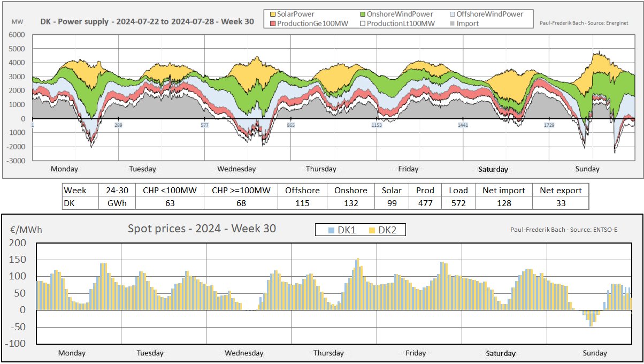
Task: Select the 289 marker on the power supply axis
Action: 118,125
